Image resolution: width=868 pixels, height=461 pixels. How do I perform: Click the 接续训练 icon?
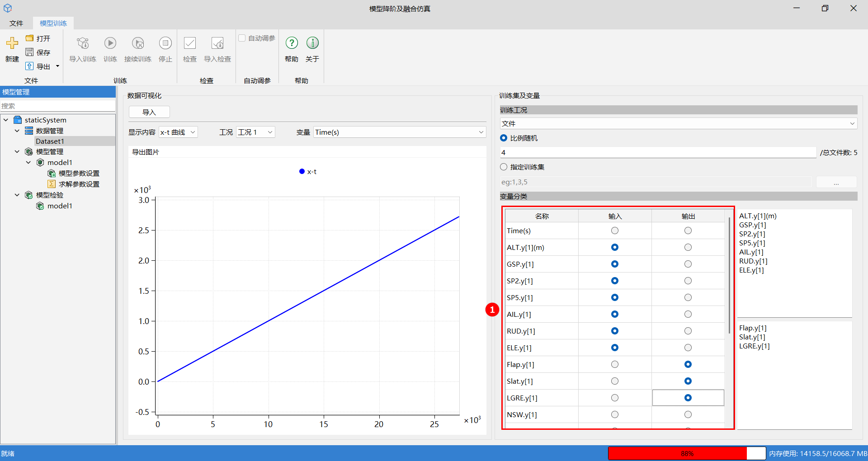[138, 43]
